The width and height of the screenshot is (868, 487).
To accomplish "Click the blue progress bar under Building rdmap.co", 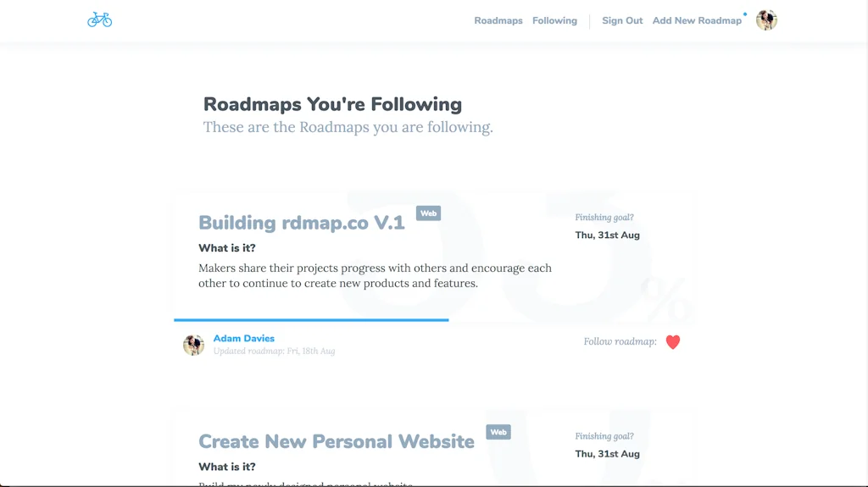I will click(311, 320).
